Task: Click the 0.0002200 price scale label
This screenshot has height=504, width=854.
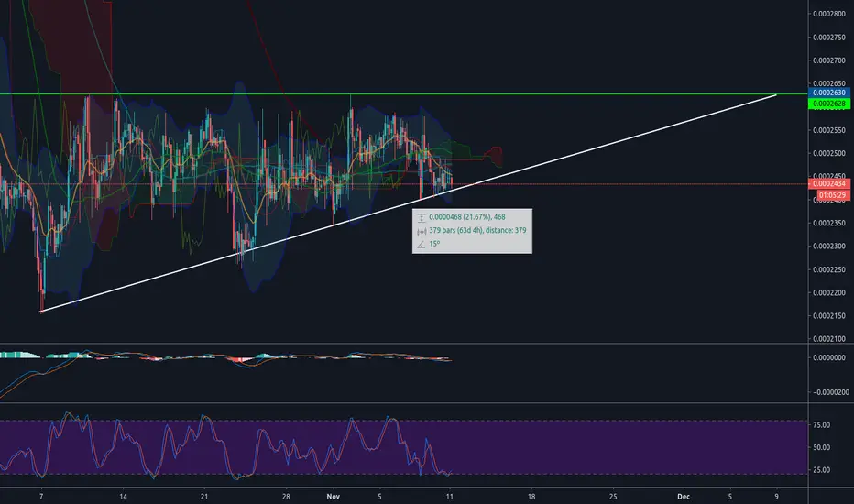Action: click(829, 293)
